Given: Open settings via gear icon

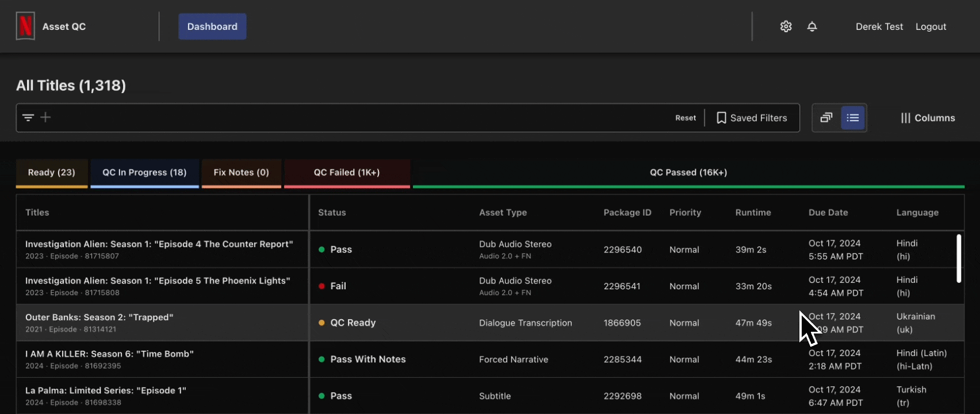Looking at the screenshot, I should 786,26.
